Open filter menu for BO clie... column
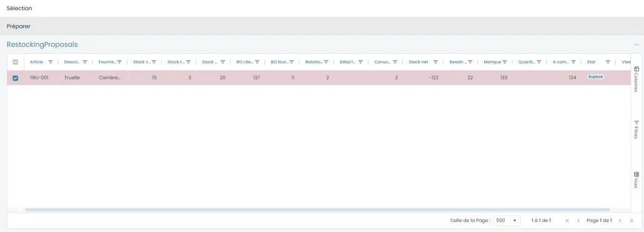This screenshot has width=644, height=232. 257,62
